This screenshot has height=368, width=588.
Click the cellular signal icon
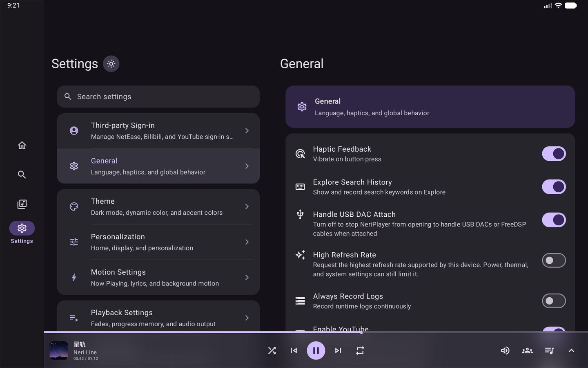coord(548,6)
